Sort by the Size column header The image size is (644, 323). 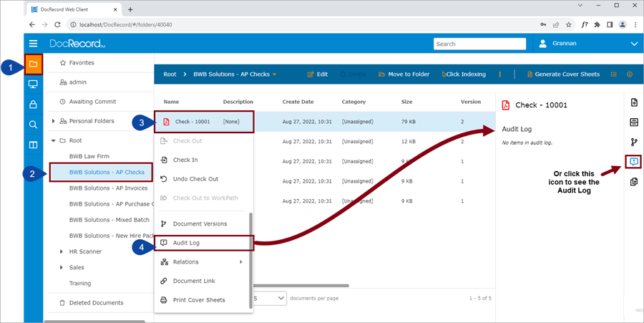pyautogui.click(x=406, y=102)
